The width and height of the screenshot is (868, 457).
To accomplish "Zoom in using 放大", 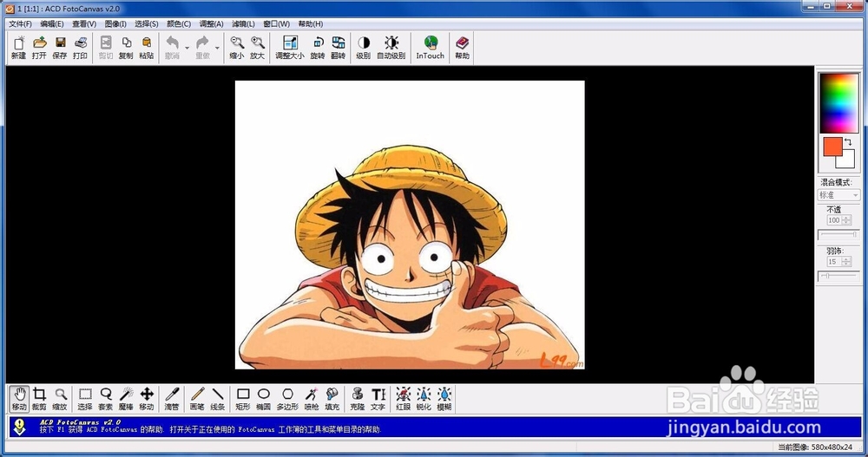I will click(258, 48).
